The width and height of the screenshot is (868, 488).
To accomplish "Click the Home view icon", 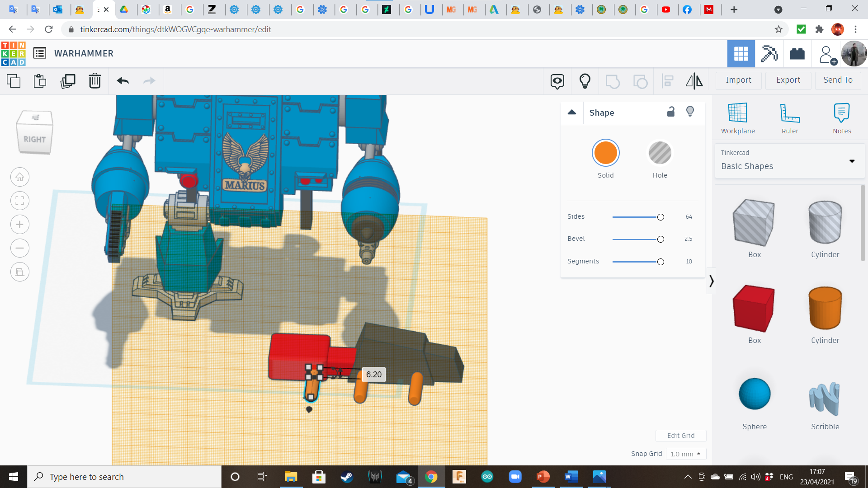I will point(20,177).
